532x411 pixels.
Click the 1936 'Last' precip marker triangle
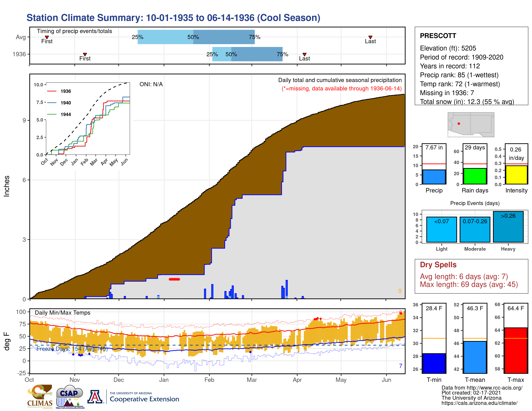click(305, 54)
